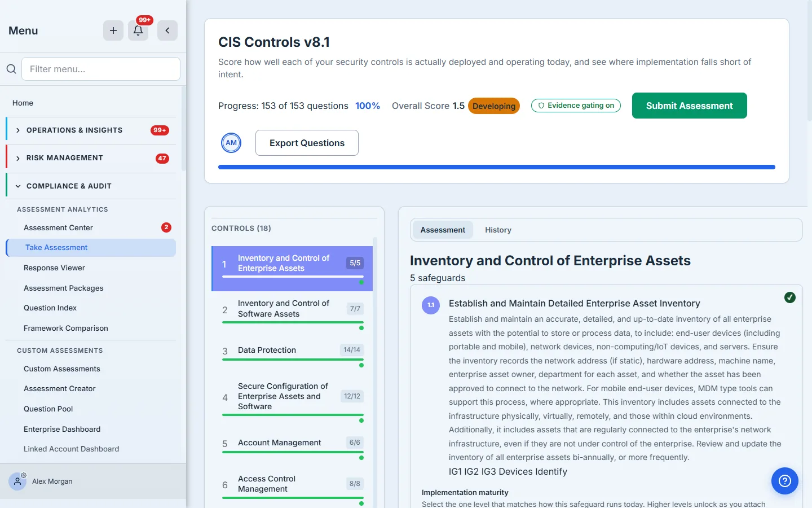Image resolution: width=812 pixels, height=508 pixels.
Task: Click the 1.1 safeguard number badge
Action: [431, 305]
